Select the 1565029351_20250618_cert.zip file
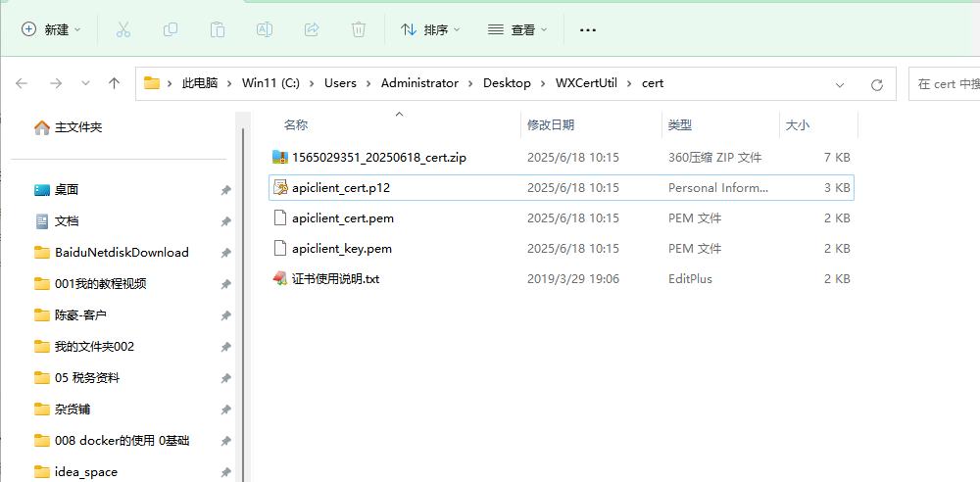The image size is (980, 482). (380, 157)
